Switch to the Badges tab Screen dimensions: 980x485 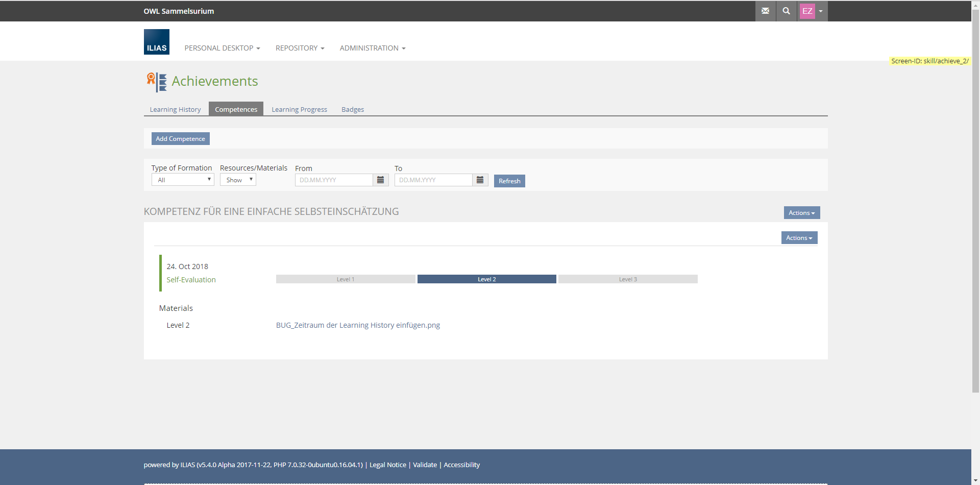[x=352, y=109]
